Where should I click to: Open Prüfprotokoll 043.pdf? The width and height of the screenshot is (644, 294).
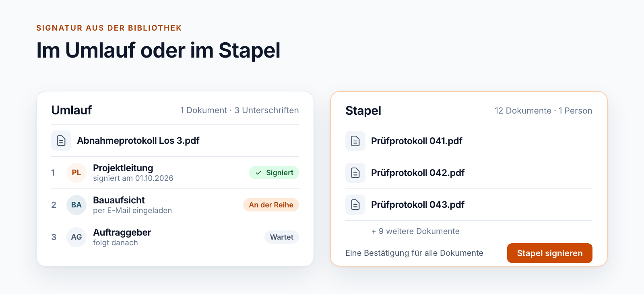point(418,205)
